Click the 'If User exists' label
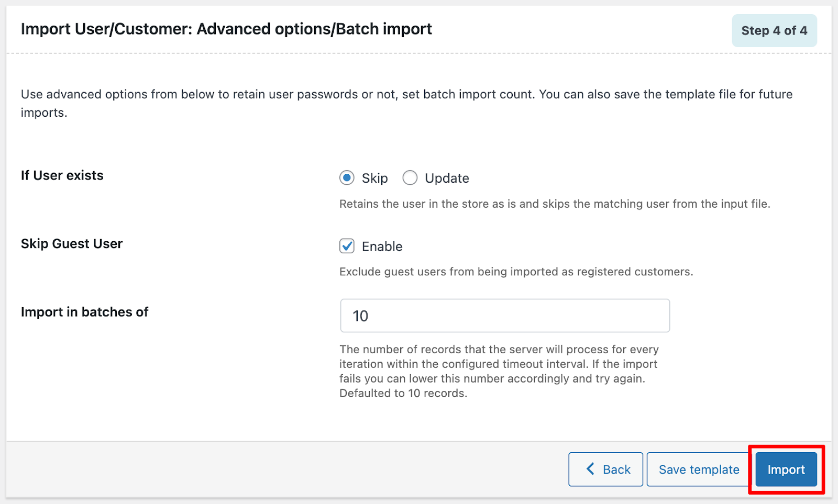This screenshot has width=838, height=504. 62,175
